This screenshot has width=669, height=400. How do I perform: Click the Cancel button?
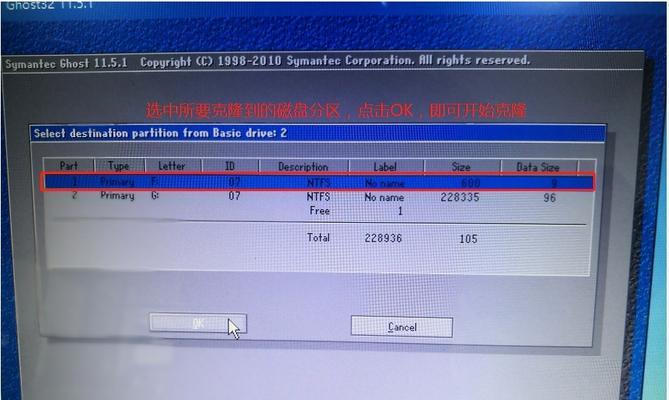401,327
